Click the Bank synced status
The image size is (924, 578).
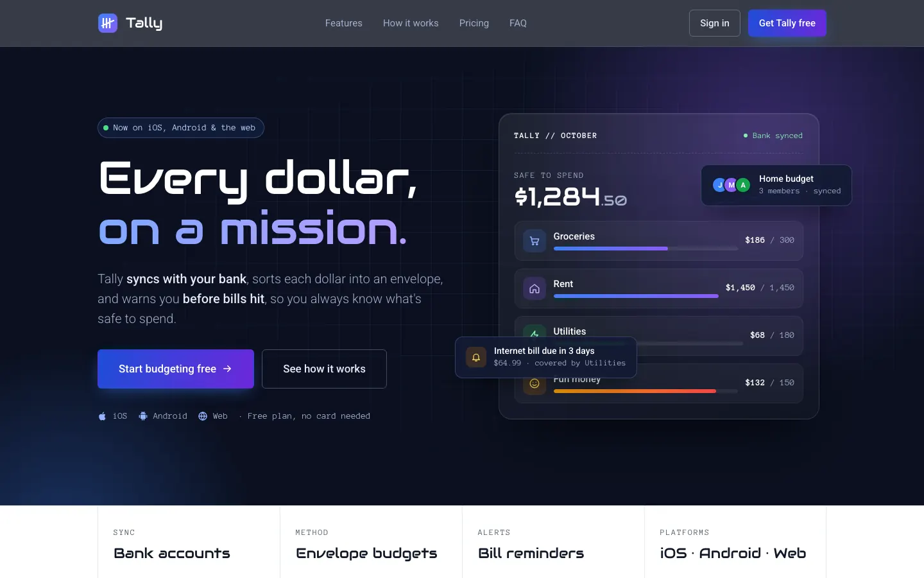pos(773,136)
